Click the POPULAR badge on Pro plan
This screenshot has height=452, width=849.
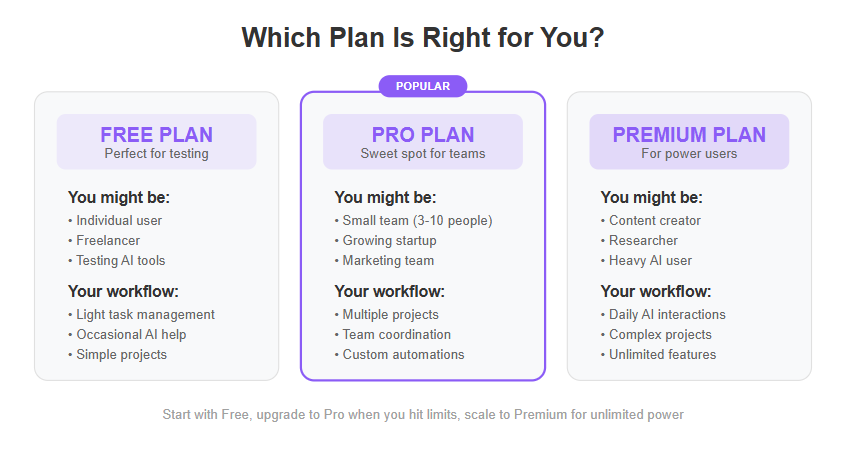[x=422, y=86]
